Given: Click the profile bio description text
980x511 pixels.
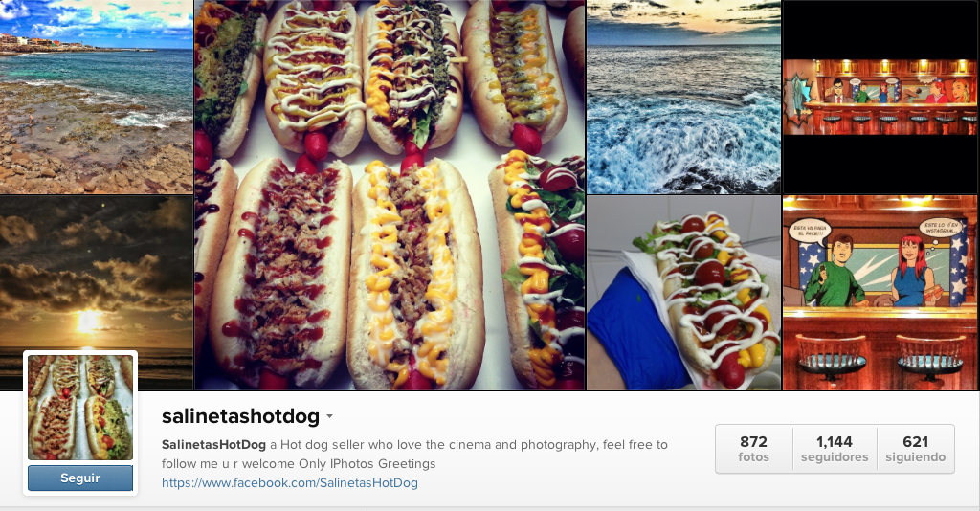Looking at the screenshot, I should point(414,455).
